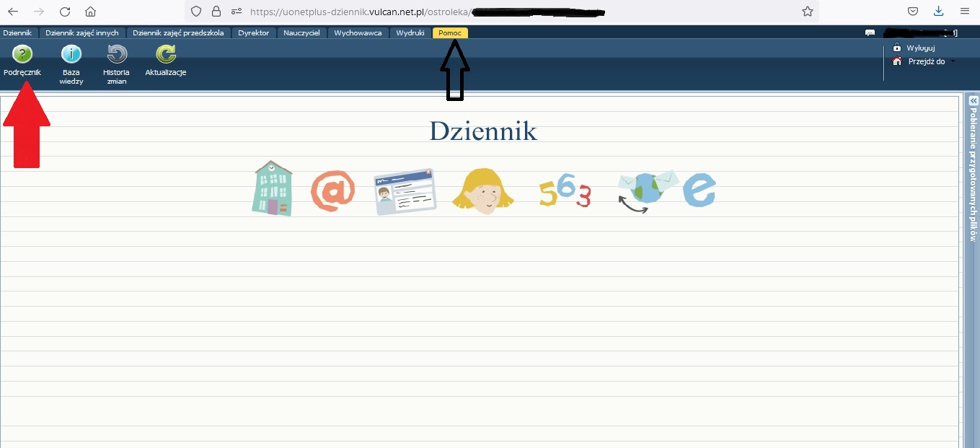The image size is (980, 448).
Task: Switch to the Dziennik tab
Action: 17,32
